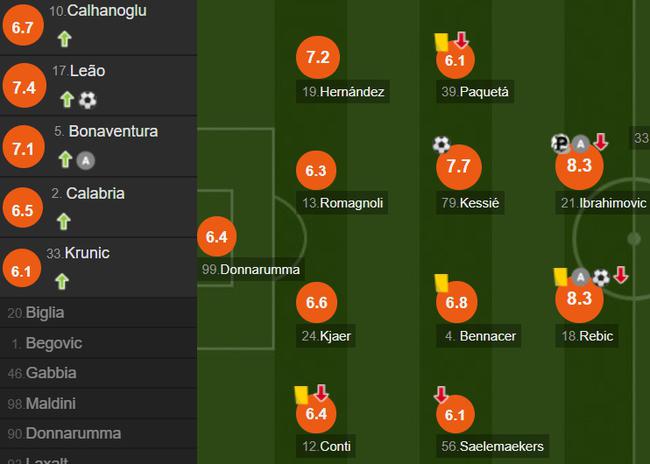Click the red substitution arrow above Ibrahimovic
The image size is (650, 464).
pyautogui.click(x=600, y=142)
